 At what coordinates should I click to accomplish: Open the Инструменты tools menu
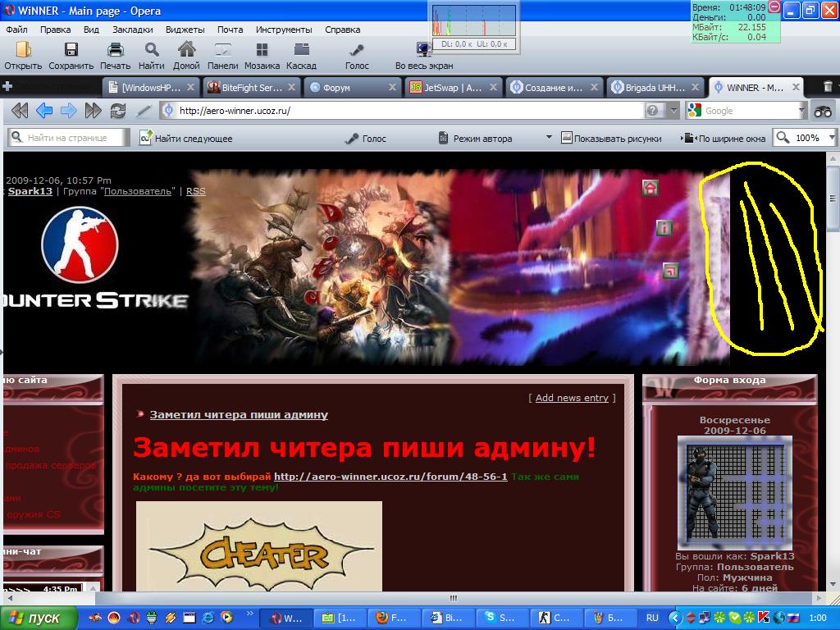pos(284,30)
